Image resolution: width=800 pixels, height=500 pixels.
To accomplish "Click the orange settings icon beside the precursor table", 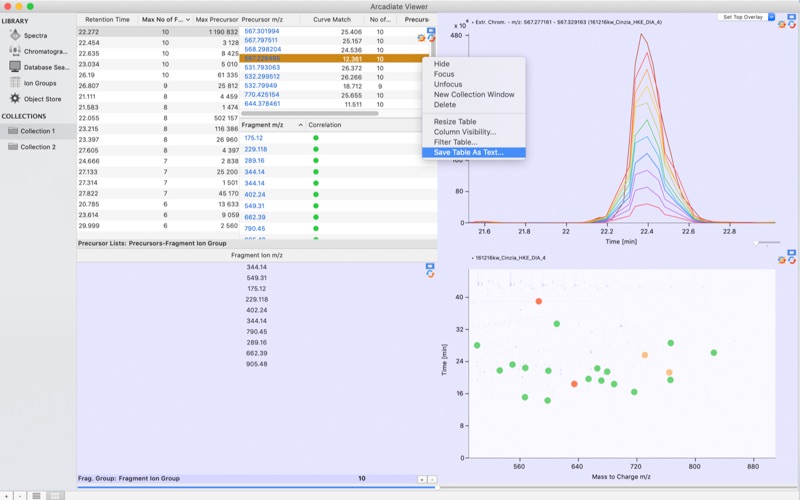I will (421, 38).
